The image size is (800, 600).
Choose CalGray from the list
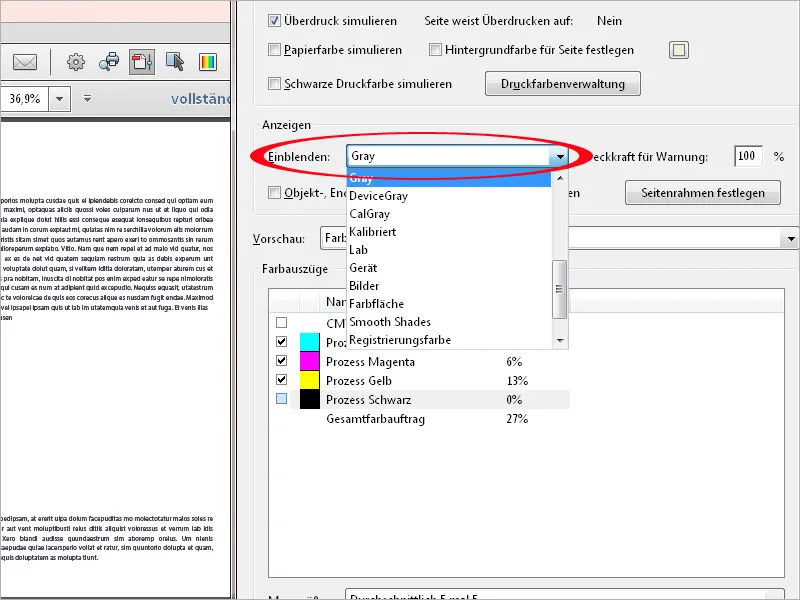click(x=449, y=214)
